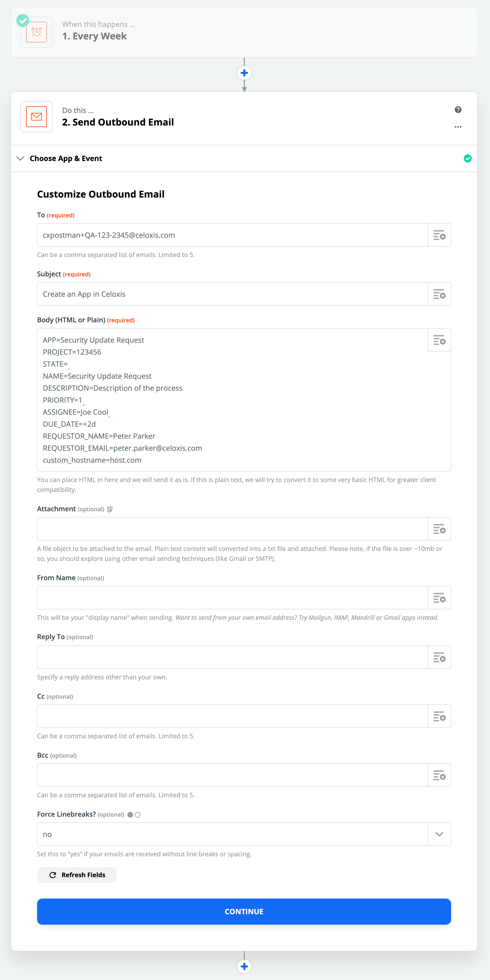Click into the Subject text field

click(232, 294)
